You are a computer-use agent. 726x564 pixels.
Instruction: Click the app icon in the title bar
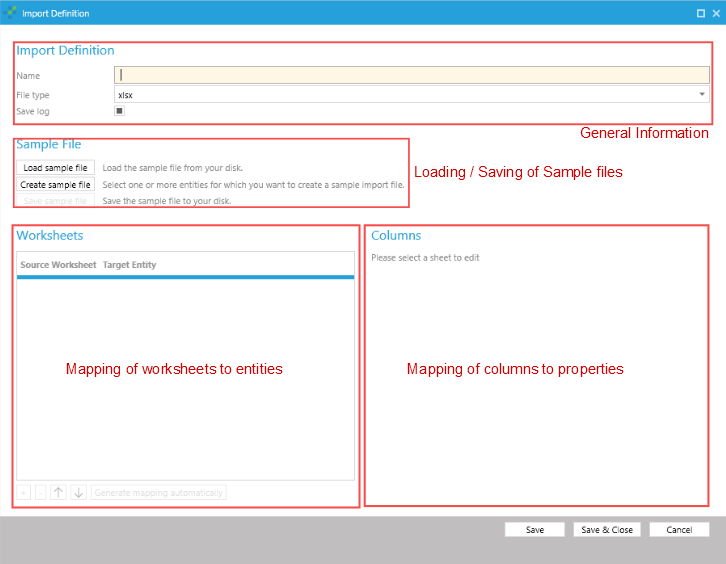coord(11,13)
